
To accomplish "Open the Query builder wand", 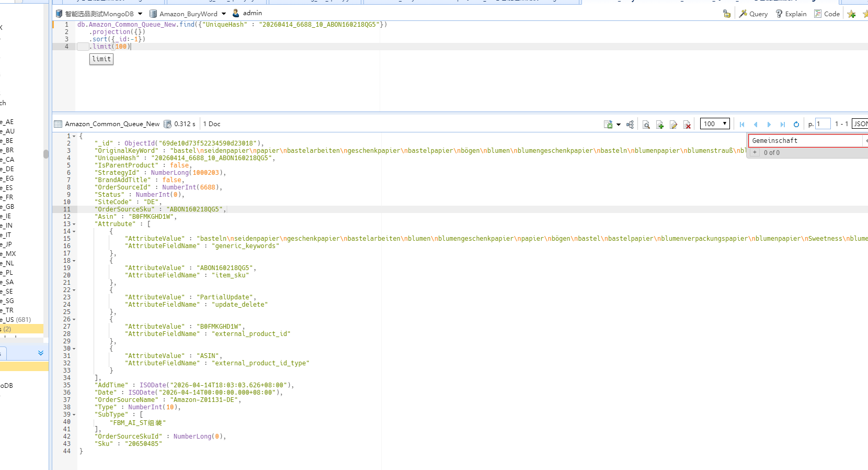I will (x=753, y=14).
